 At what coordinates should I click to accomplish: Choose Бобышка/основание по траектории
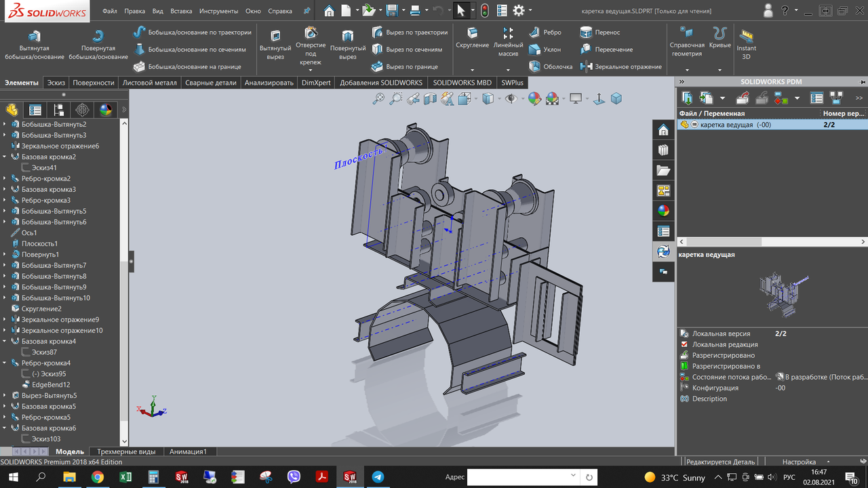click(193, 32)
